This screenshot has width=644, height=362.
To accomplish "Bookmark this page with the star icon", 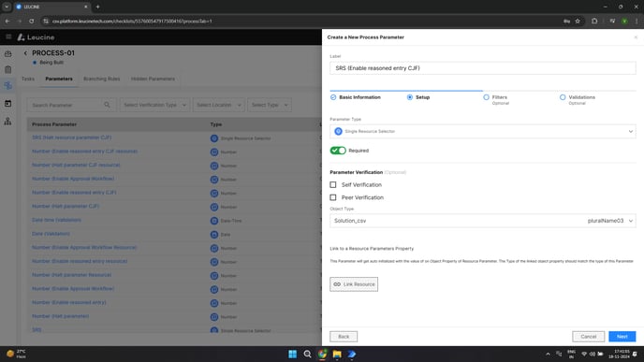I will point(578,21).
